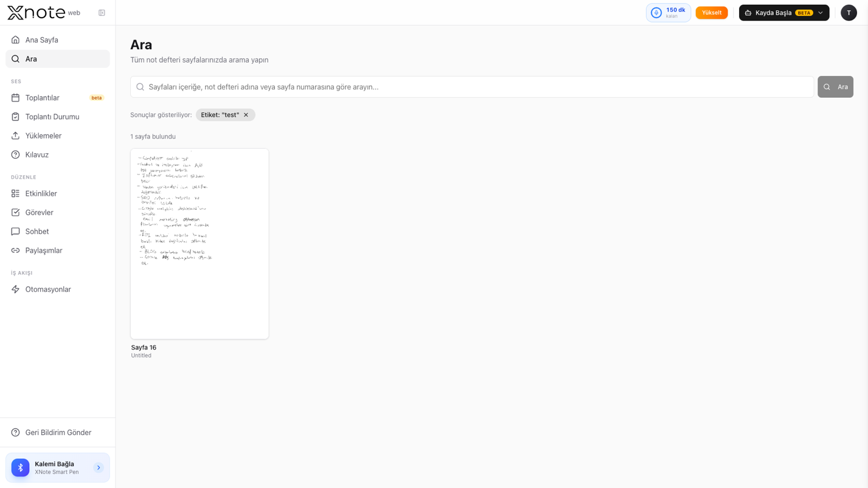Screen dimensions: 868x488
Task: Open the Sayfa 16 page thumbnail
Action: pyautogui.click(x=200, y=244)
